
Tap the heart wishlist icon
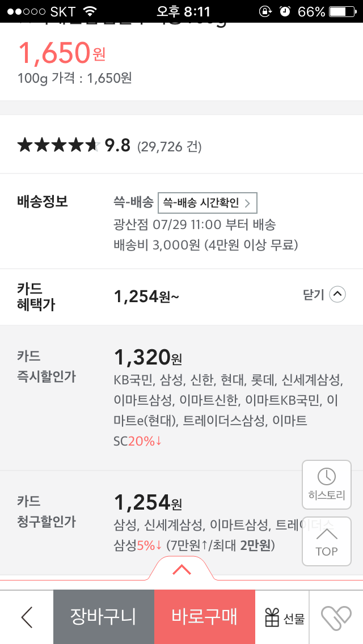(336, 617)
